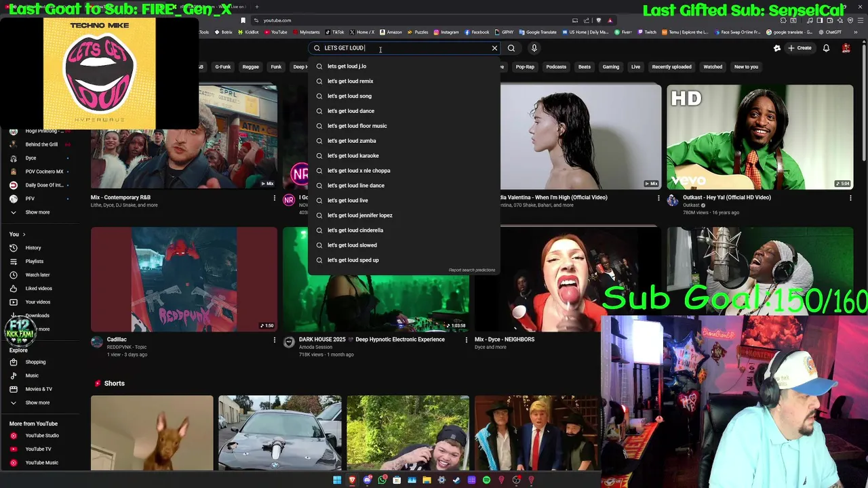Open Shopping under Explore
868x488 pixels.
[x=35, y=362]
